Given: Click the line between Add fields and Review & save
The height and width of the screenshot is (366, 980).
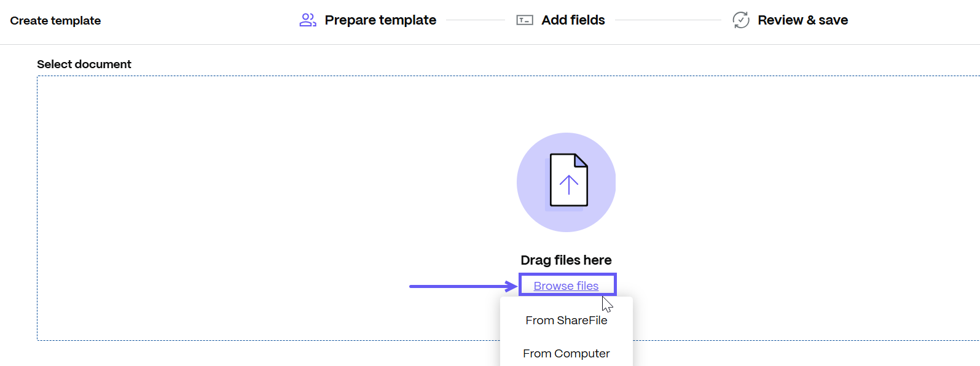Looking at the screenshot, I should click(x=668, y=20).
